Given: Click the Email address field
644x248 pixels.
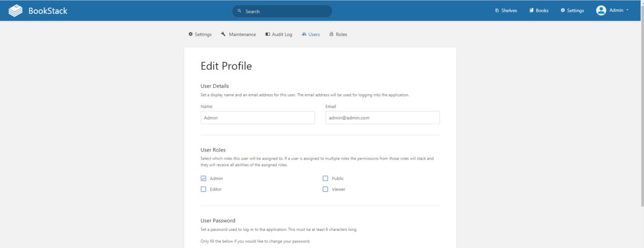Looking at the screenshot, I should (x=383, y=118).
